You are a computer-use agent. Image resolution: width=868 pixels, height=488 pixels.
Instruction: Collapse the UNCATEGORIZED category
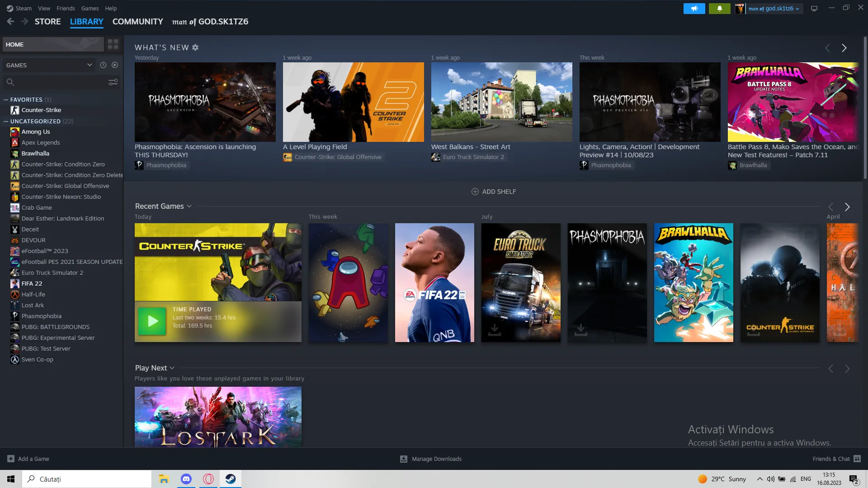[x=6, y=121]
